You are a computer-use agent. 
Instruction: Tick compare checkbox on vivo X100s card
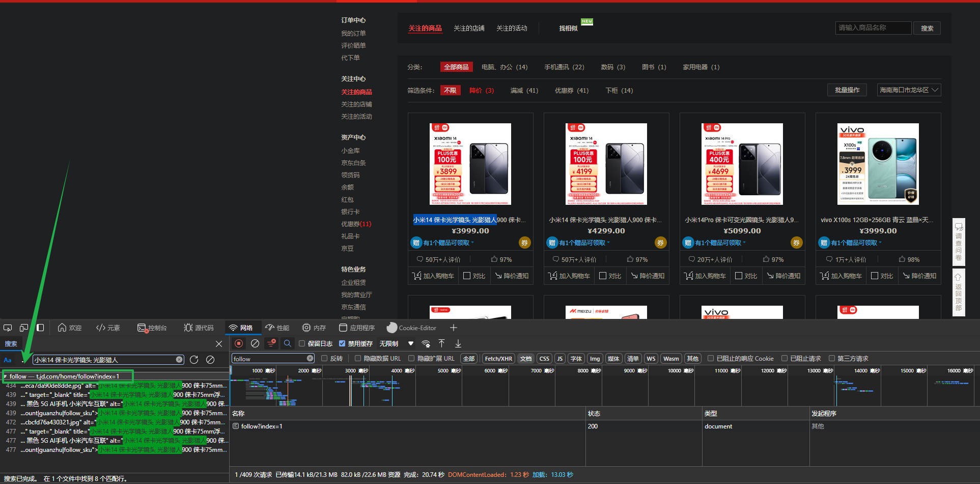coord(875,276)
